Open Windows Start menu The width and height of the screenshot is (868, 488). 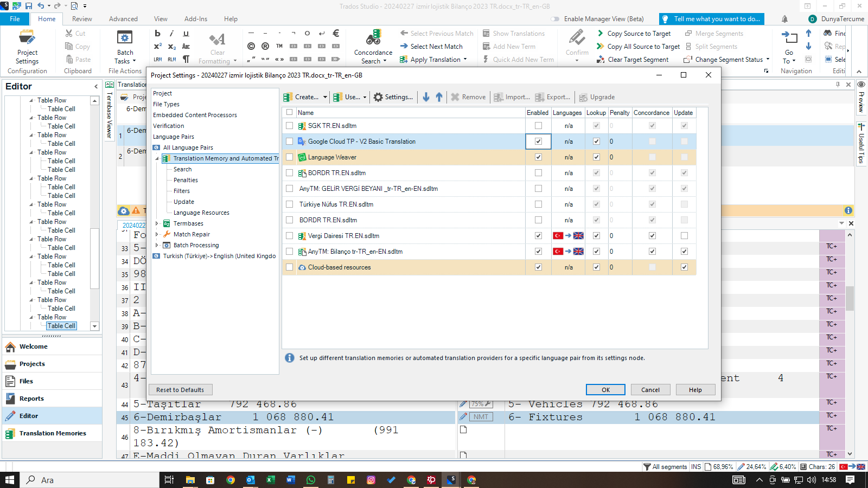pos(9,480)
